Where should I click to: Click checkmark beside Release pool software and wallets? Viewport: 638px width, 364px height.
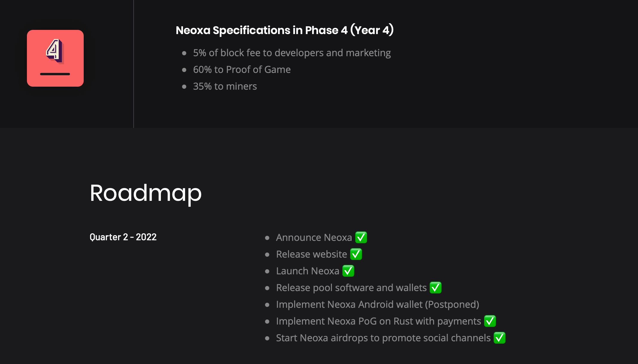(x=435, y=287)
